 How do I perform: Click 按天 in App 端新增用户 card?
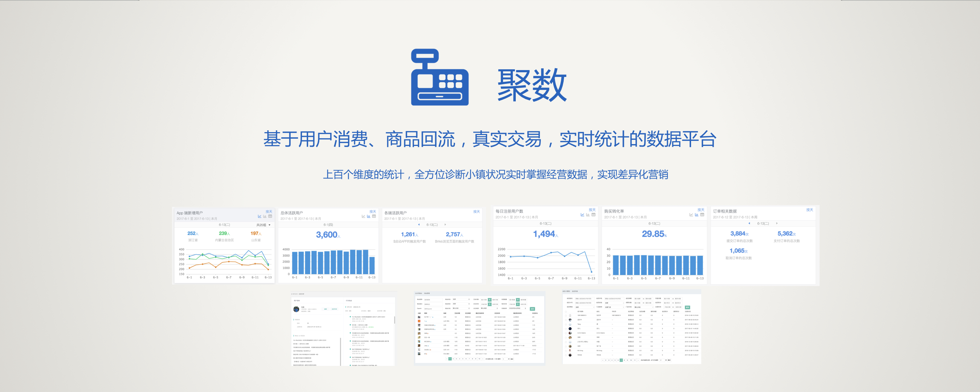click(269, 212)
